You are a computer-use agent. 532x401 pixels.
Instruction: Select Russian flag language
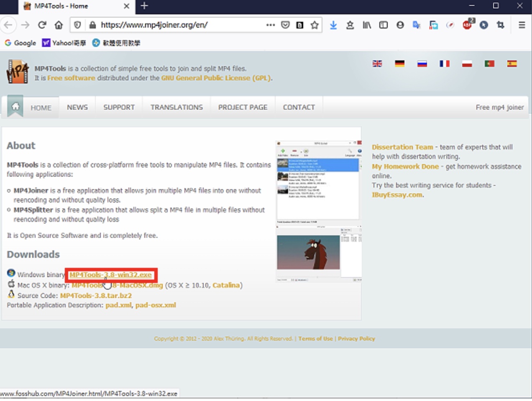422,64
